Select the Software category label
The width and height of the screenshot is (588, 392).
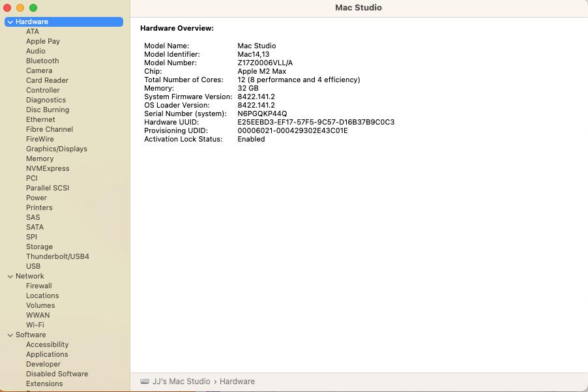31,335
